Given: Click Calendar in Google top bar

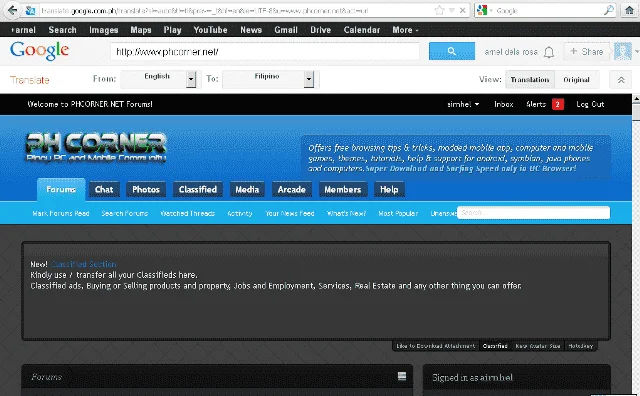Looking at the screenshot, I should click(362, 30).
